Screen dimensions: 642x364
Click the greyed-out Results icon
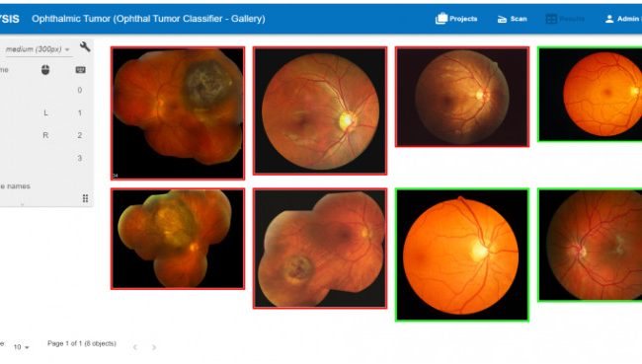551,19
